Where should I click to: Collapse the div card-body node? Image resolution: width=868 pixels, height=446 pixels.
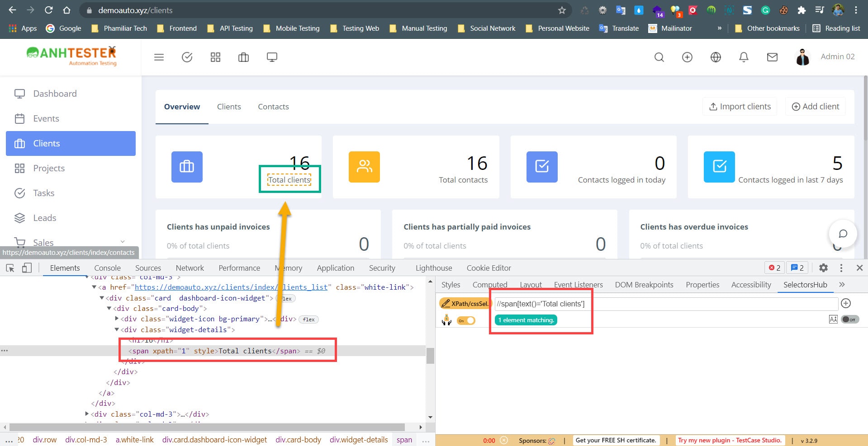109,308
